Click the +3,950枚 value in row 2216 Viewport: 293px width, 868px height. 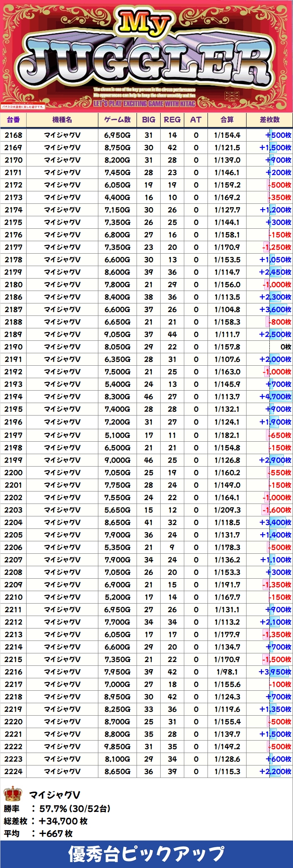[x=276, y=672]
